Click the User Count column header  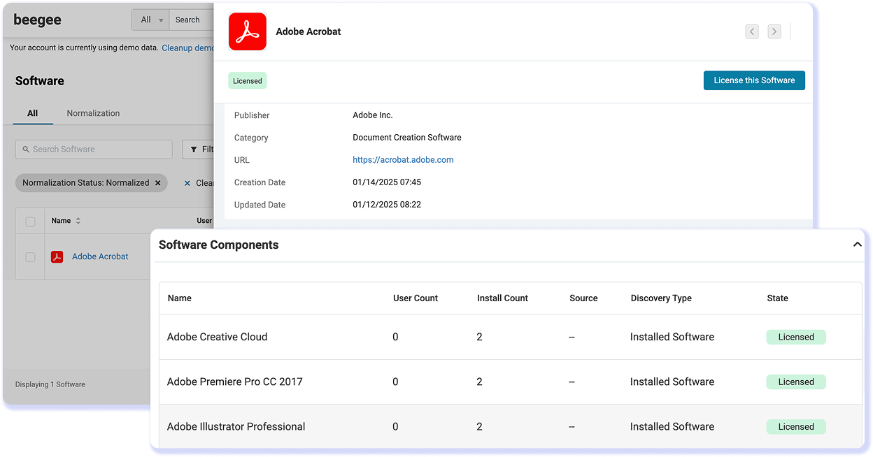click(x=415, y=298)
